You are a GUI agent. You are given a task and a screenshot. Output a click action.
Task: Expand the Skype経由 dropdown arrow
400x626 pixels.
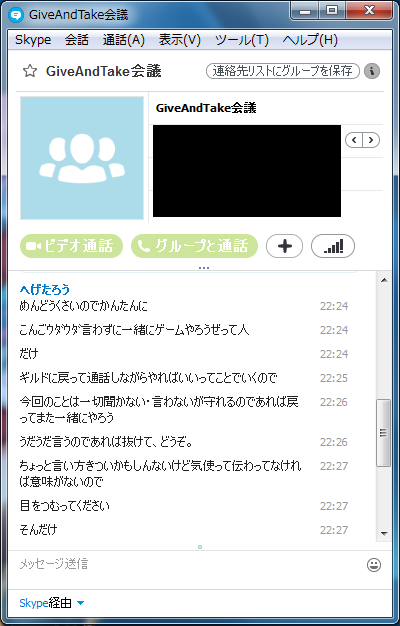pos(80,603)
